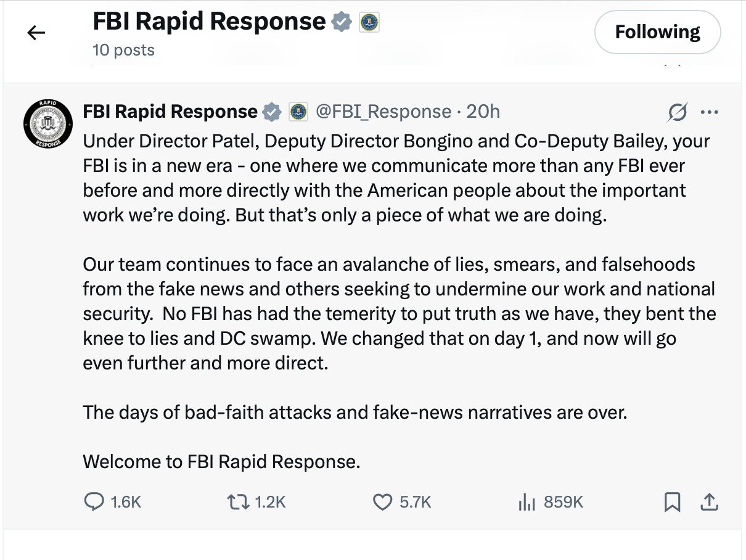Open the @FBI_Response handle link
Image resolution: width=746 pixels, height=560 pixels.
[x=383, y=112]
